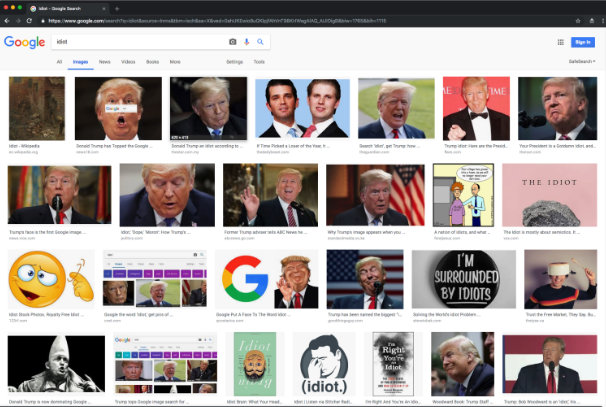
Task: Open the 'Solving the World's Idiot Problem' link
Action: point(447,315)
